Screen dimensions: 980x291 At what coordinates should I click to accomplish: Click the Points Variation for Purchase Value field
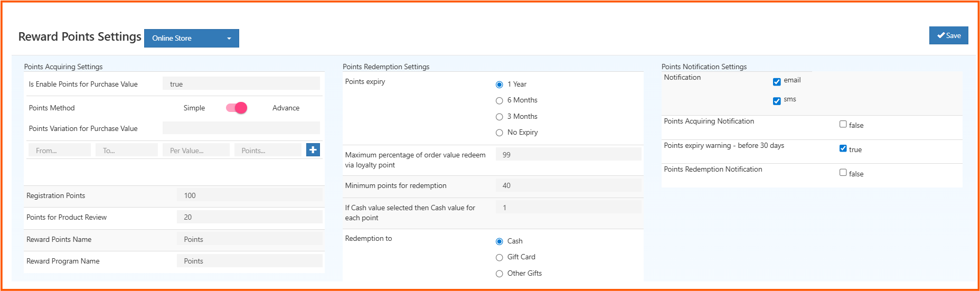[241, 128]
